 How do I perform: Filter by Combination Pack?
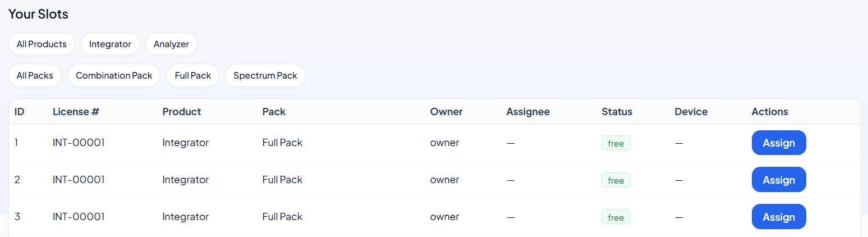point(114,75)
